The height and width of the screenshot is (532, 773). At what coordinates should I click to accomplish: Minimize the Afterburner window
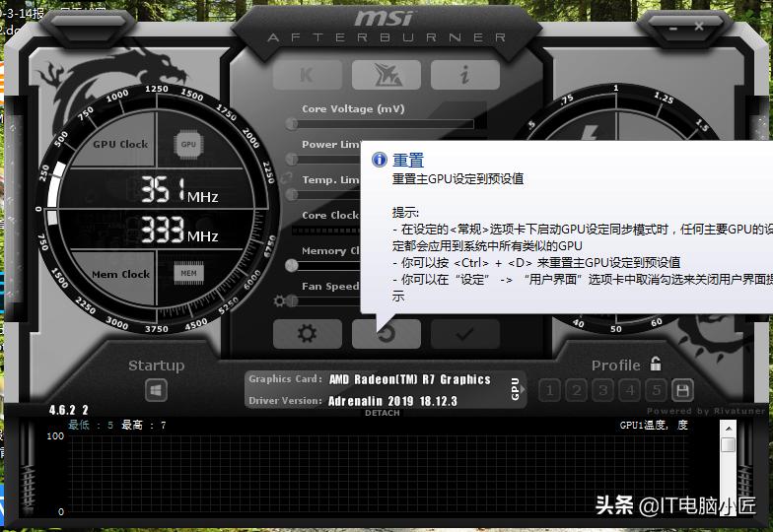click(674, 30)
